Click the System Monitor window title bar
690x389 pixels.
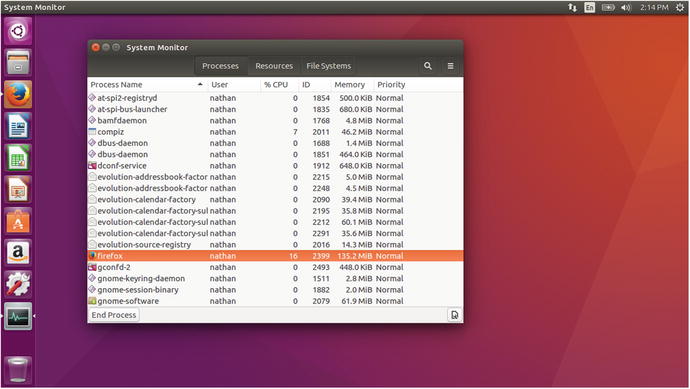[x=275, y=48]
